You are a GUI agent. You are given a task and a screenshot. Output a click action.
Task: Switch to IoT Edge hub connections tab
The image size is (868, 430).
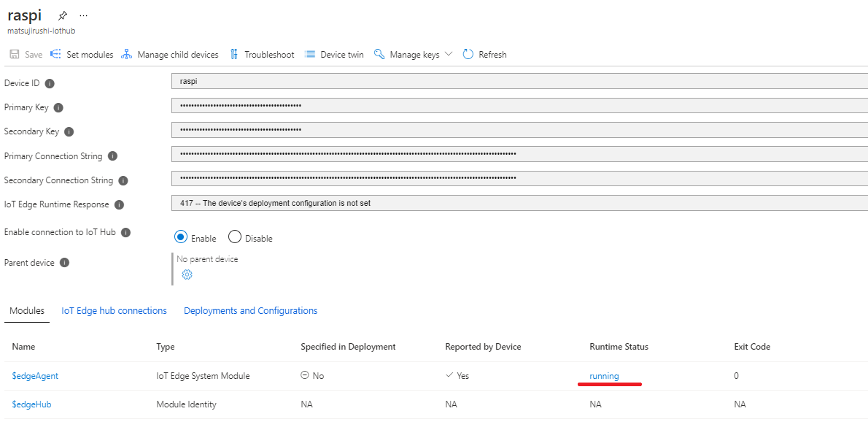114,311
